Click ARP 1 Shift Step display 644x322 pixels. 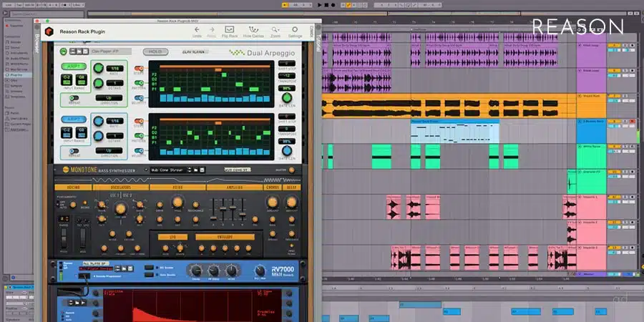click(287, 63)
